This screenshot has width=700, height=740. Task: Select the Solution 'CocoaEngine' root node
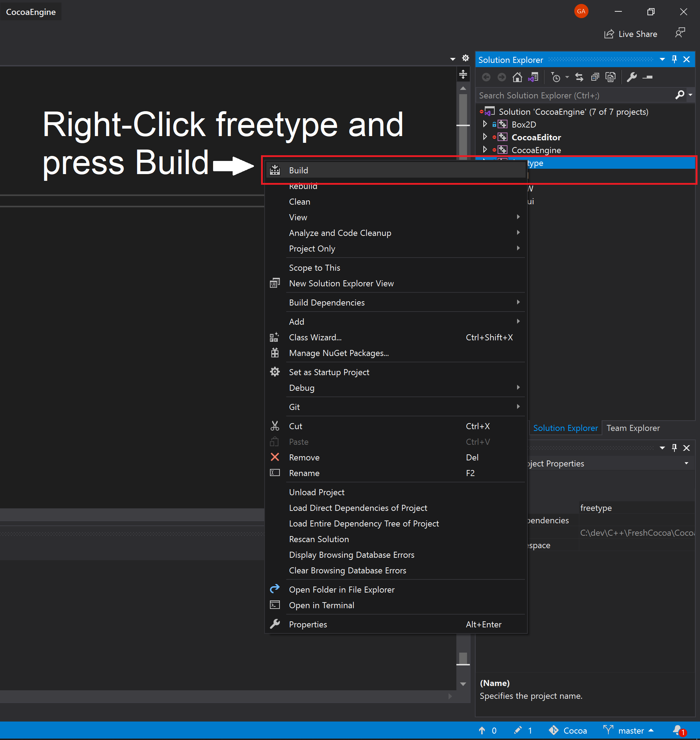[573, 112]
